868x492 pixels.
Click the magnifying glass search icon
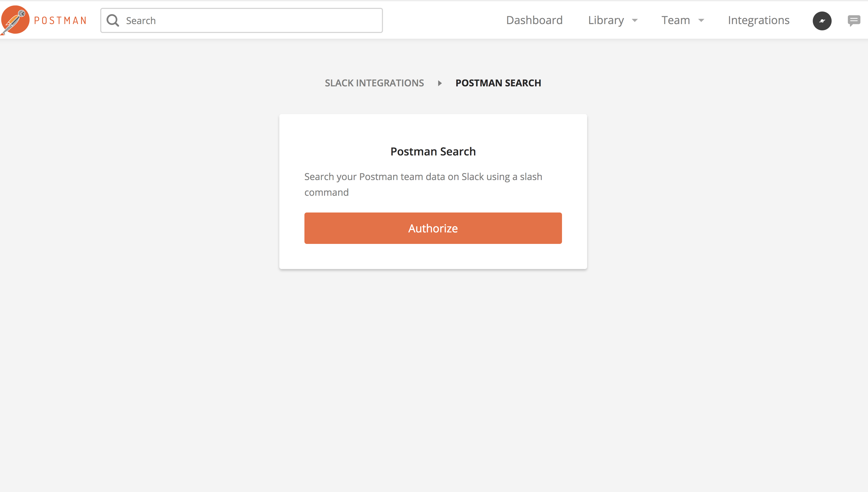pos(113,21)
